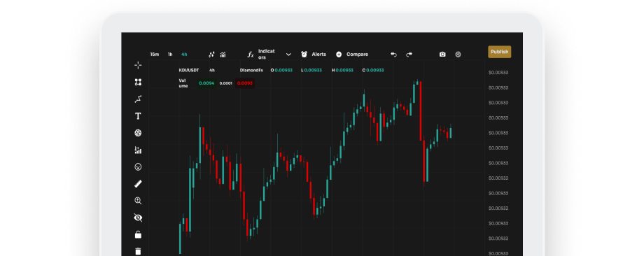This screenshot has height=256, width=644.
Task: Click the Volume indicator label
Action: (183, 83)
